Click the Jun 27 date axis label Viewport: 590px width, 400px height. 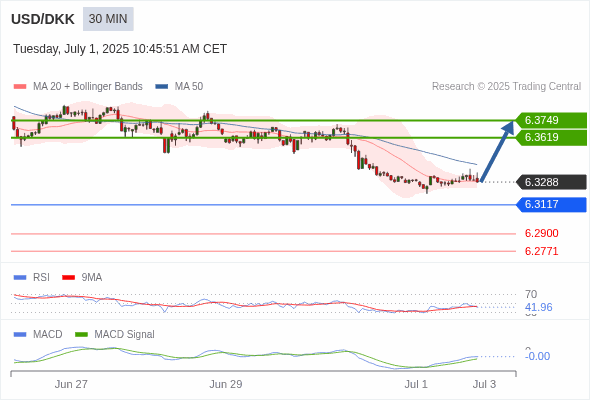(71, 384)
